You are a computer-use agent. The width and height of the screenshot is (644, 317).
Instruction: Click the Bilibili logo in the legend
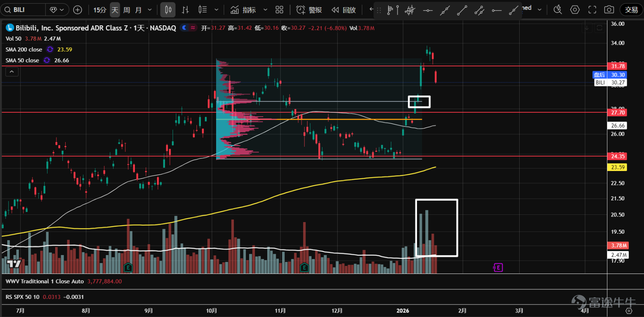pos(10,28)
